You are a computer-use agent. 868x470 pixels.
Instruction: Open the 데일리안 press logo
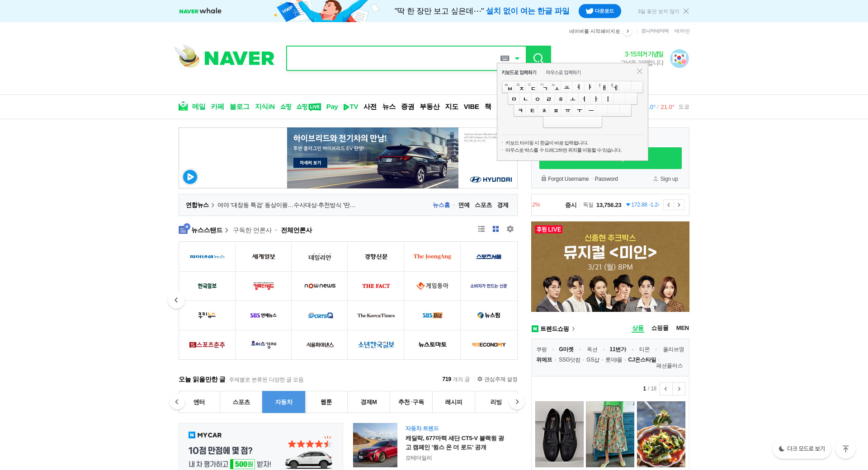pyautogui.click(x=320, y=257)
